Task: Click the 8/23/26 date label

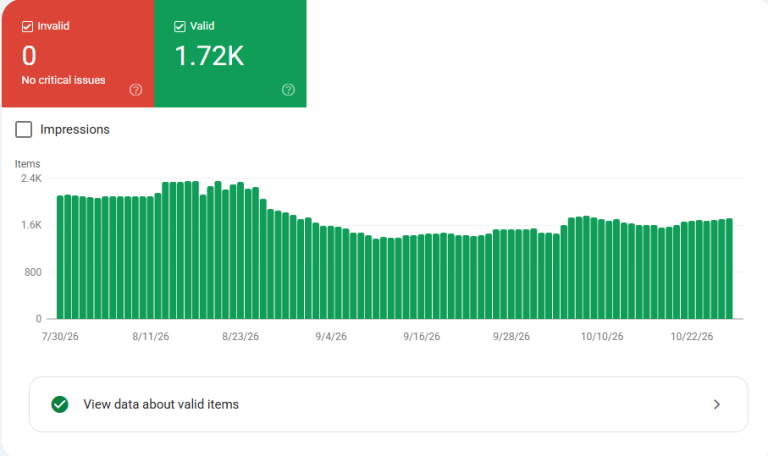Action: (240, 336)
